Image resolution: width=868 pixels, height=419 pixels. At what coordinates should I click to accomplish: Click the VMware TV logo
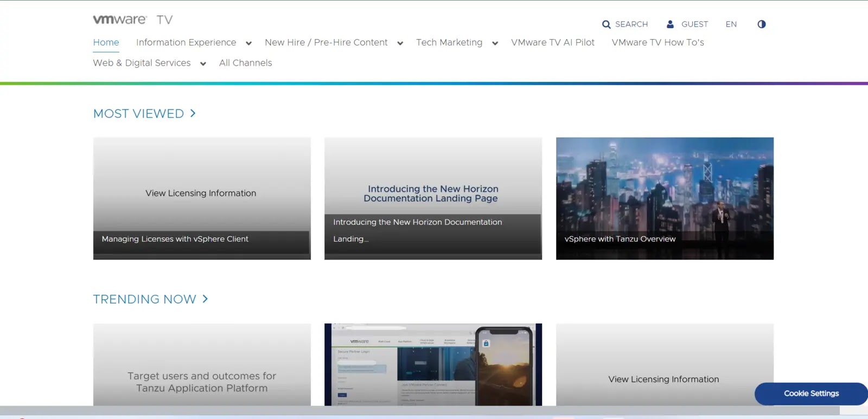point(133,20)
